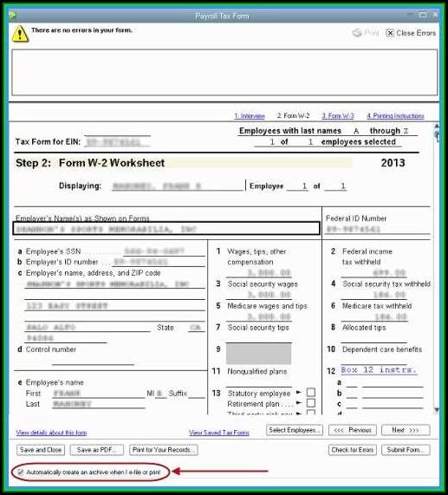
Task: Click the Wages, tips, other compensation amount
Action: pos(259,272)
